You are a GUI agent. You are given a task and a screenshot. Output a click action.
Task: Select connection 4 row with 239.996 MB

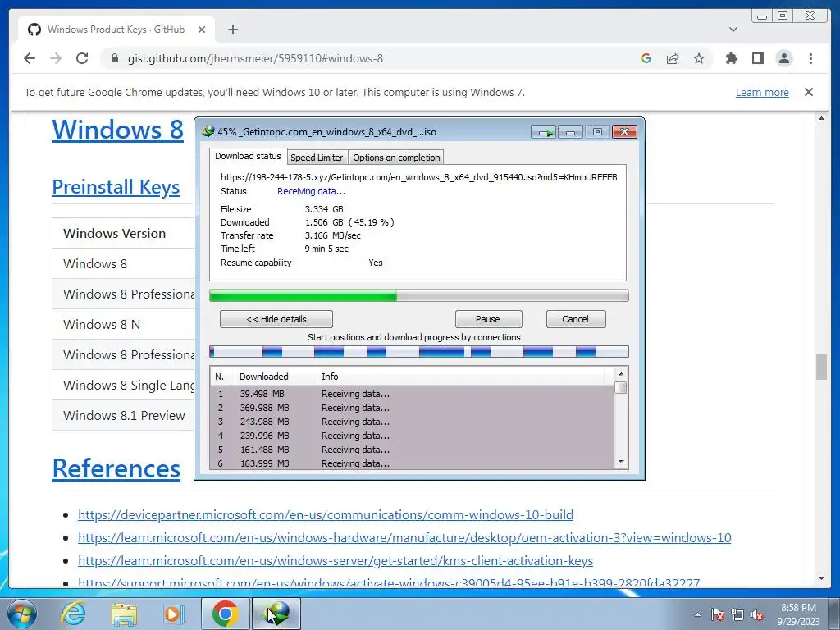[x=412, y=436]
